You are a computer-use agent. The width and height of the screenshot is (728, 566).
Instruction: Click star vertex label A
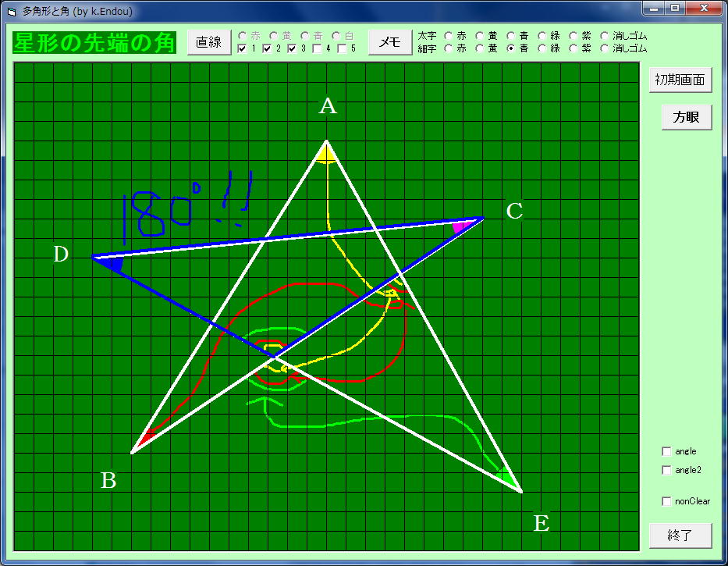328,106
